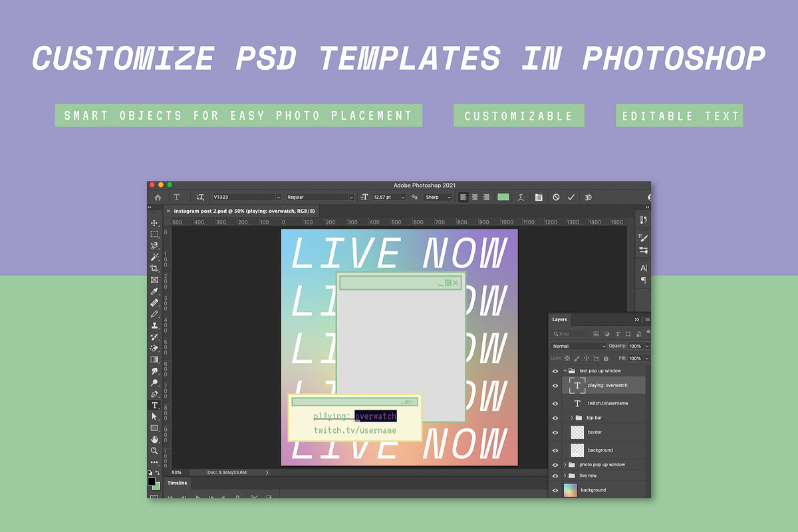798x532 pixels.
Task: Select the Gradient tool
Action: pyautogui.click(x=154, y=360)
